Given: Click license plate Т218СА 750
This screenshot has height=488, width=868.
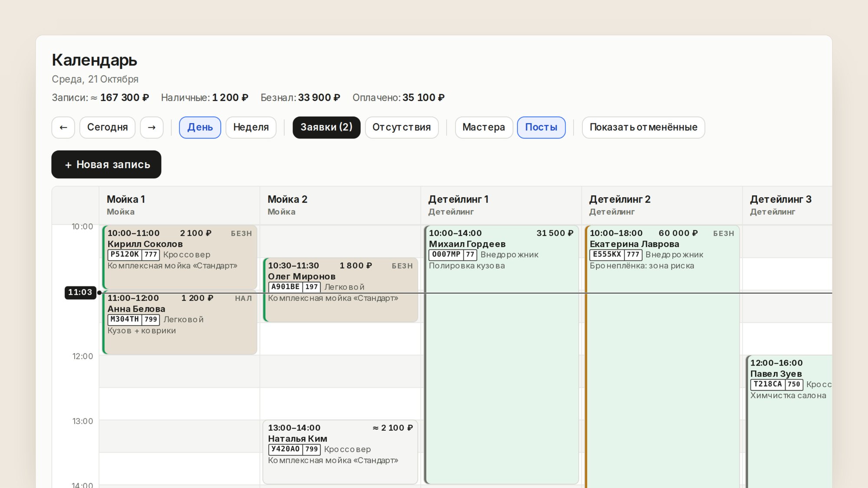Looking at the screenshot, I should (x=776, y=384).
